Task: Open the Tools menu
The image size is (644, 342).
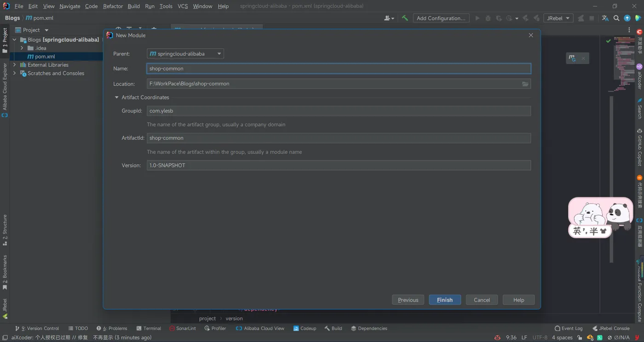Action: [x=166, y=6]
